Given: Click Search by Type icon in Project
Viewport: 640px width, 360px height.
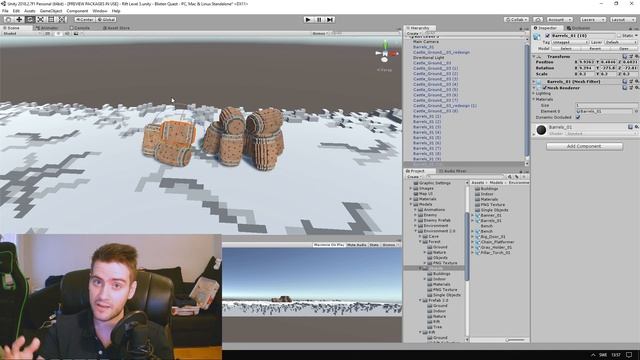Looking at the screenshot, I should (510, 177).
